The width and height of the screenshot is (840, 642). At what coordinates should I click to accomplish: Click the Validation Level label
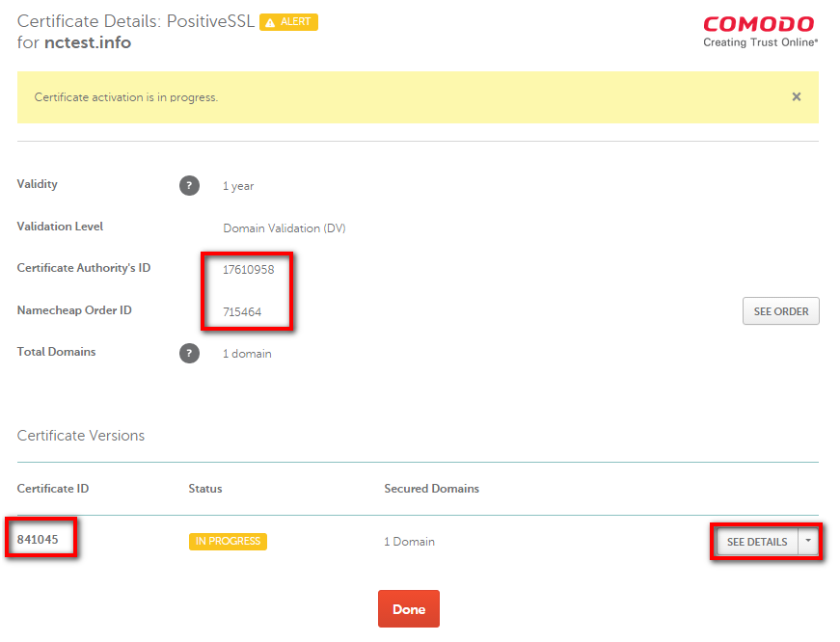point(60,227)
